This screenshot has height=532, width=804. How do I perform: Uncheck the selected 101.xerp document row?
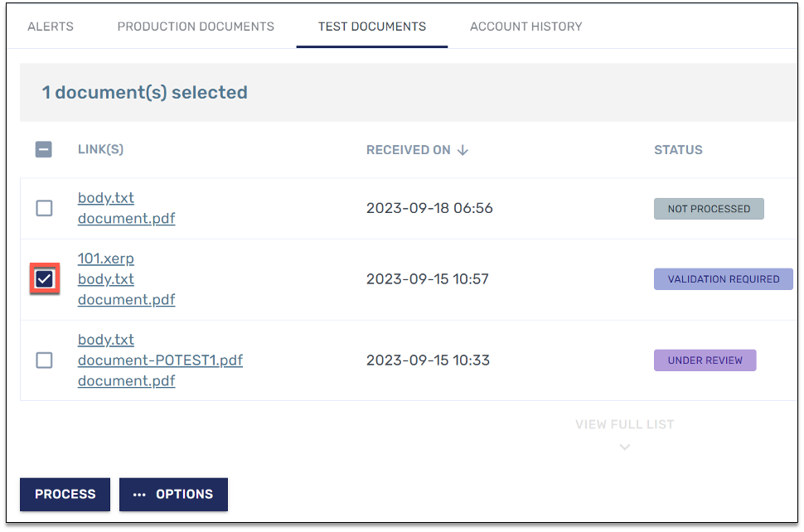(x=44, y=279)
